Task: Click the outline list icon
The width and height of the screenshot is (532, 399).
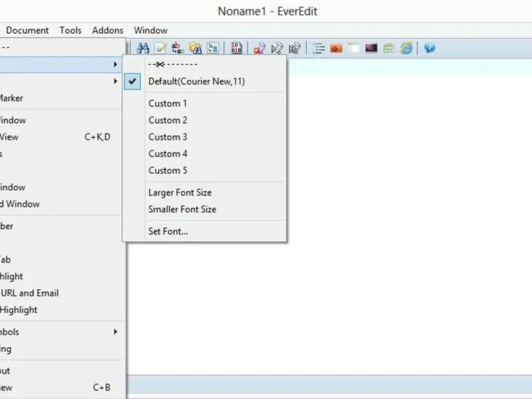Action: click(319, 48)
